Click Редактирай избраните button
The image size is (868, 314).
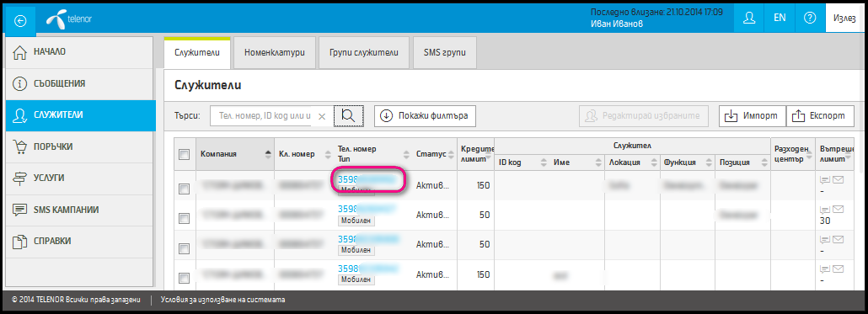click(x=644, y=116)
